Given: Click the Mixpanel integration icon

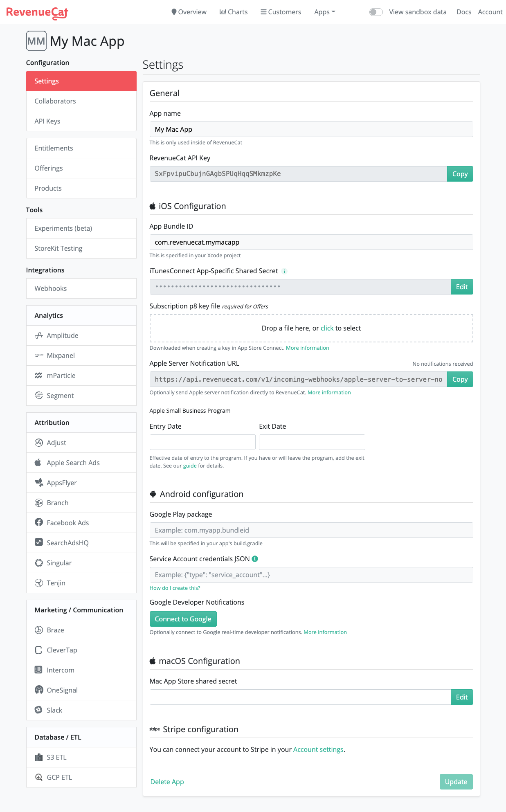Looking at the screenshot, I should click(39, 355).
